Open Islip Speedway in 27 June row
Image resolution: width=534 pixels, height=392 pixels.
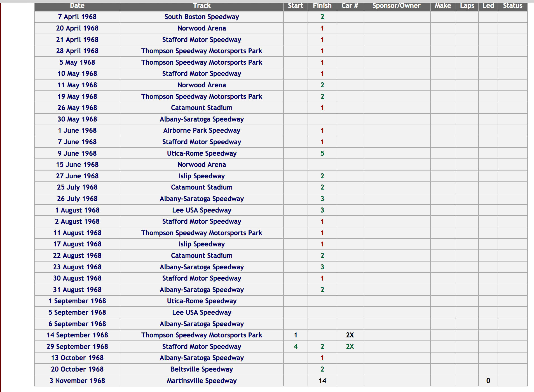[202, 176]
